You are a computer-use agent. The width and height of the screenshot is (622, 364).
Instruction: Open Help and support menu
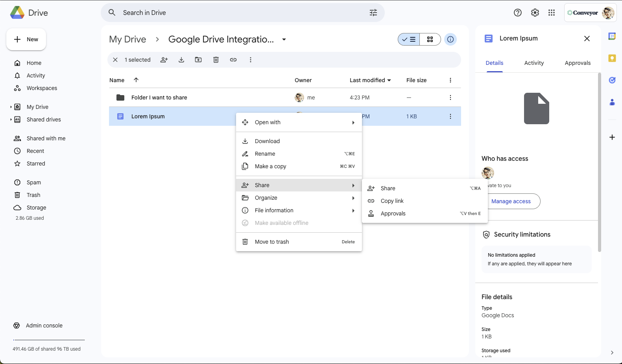pyautogui.click(x=518, y=13)
